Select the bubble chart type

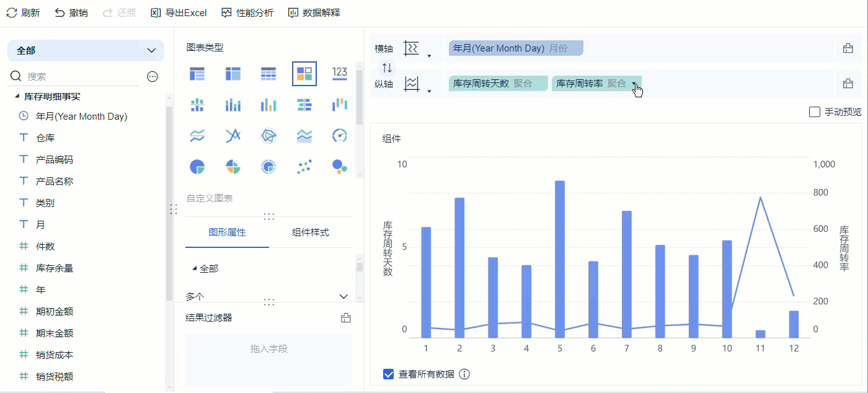click(x=340, y=166)
